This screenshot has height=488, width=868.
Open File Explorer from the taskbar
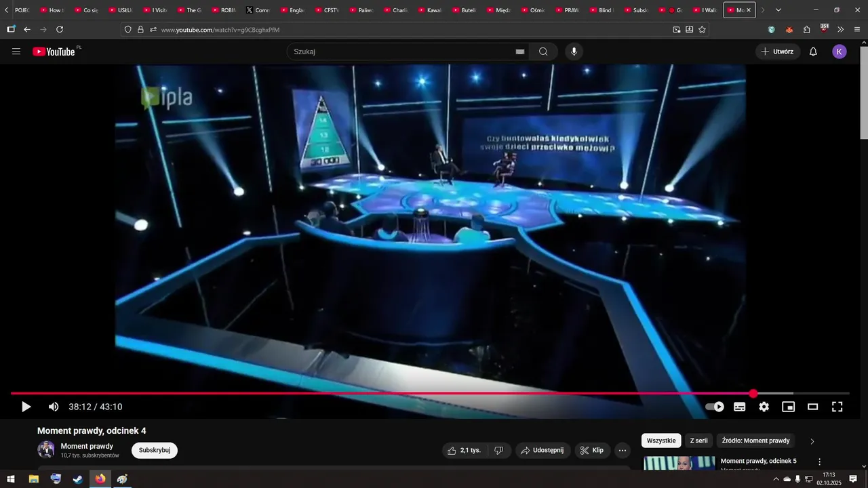click(x=33, y=479)
